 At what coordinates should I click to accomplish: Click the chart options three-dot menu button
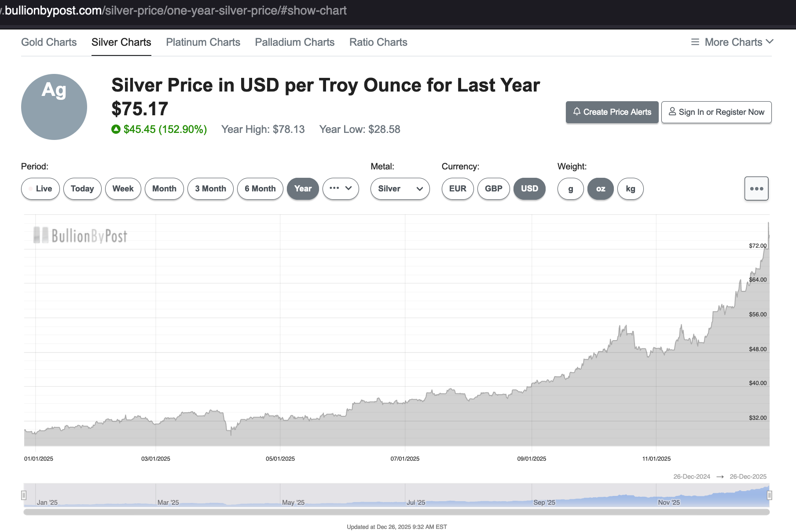pyautogui.click(x=756, y=189)
